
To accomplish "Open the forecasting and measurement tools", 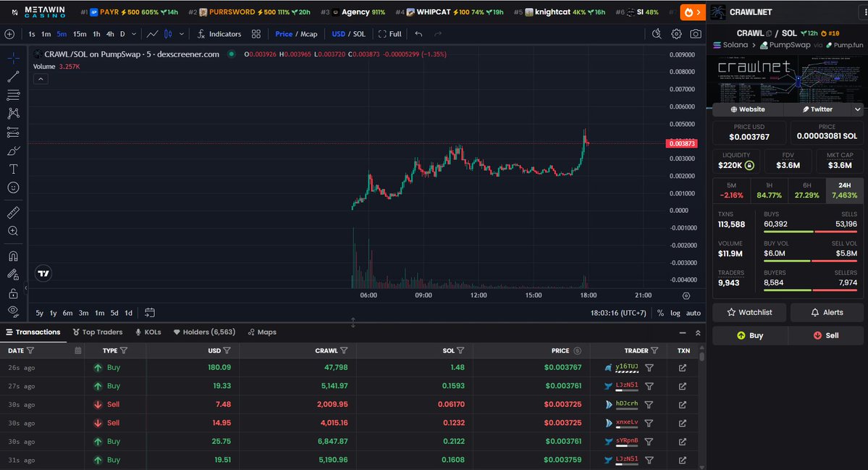I will pos(13,133).
